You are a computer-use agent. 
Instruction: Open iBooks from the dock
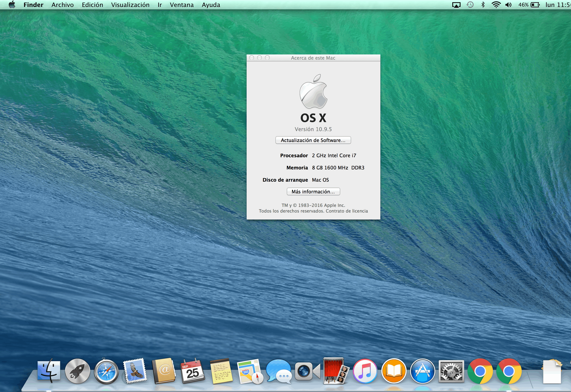[x=394, y=371]
